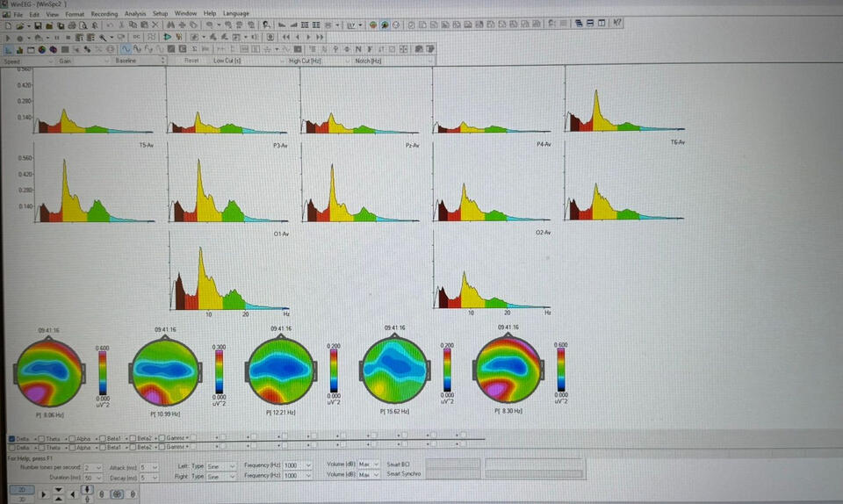The width and height of the screenshot is (843, 504).
Task: Click the binoculars Find icon
Action: coord(170,25)
